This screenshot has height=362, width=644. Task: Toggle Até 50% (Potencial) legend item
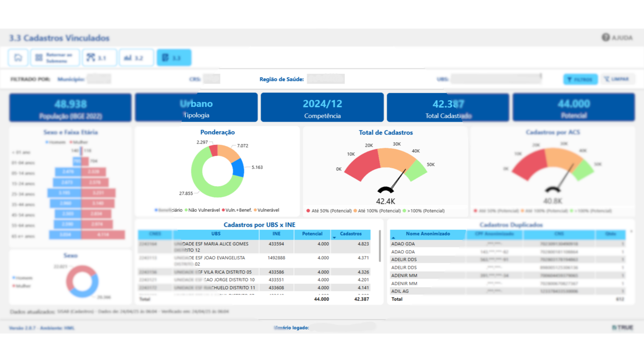tap(331, 211)
